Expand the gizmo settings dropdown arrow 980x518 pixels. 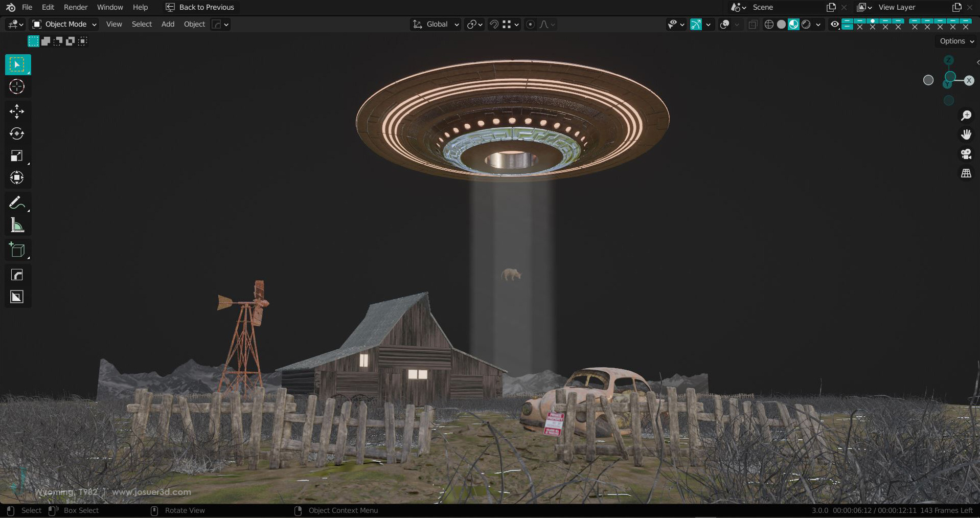(708, 24)
